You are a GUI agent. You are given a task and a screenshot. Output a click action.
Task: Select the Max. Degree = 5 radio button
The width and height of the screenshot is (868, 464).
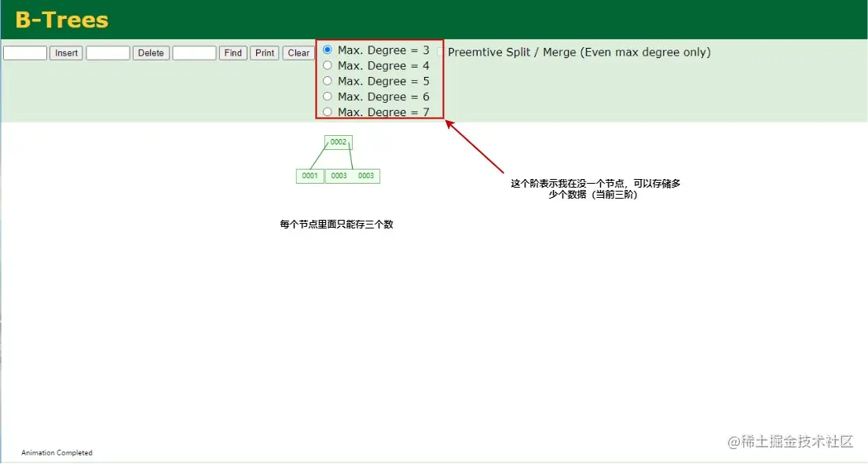point(327,81)
